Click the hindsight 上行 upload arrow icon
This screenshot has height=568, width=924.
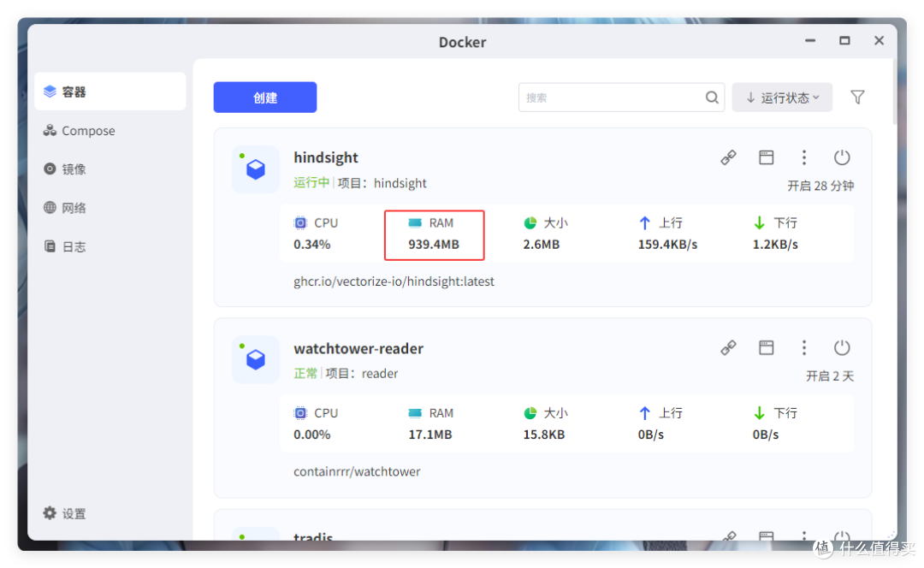tap(645, 222)
